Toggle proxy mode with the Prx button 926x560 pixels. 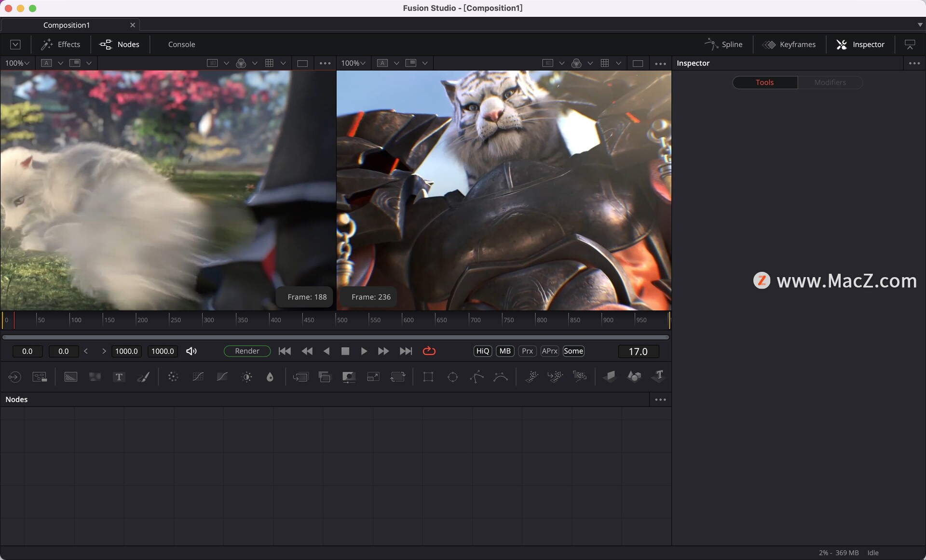click(x=527, y=351)
